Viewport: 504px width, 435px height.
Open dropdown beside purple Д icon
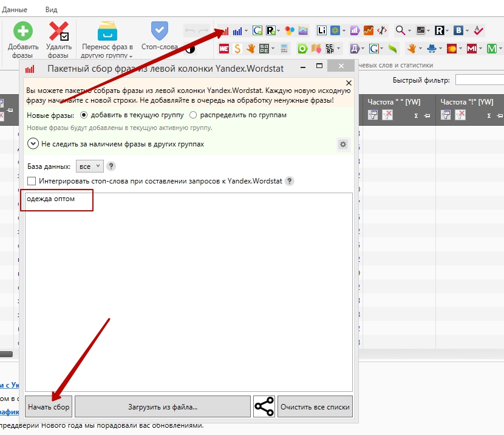[x=363, y=49]
